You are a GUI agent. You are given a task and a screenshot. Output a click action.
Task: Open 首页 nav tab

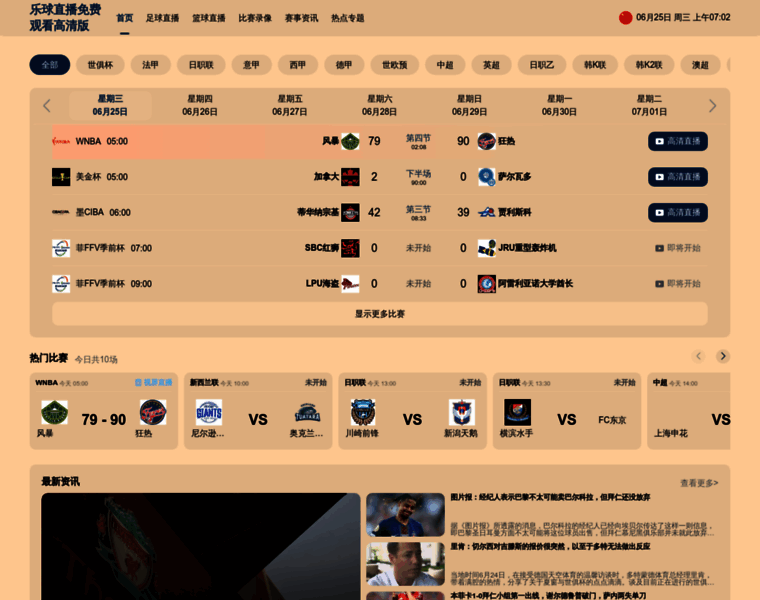(x=125, y=18)
